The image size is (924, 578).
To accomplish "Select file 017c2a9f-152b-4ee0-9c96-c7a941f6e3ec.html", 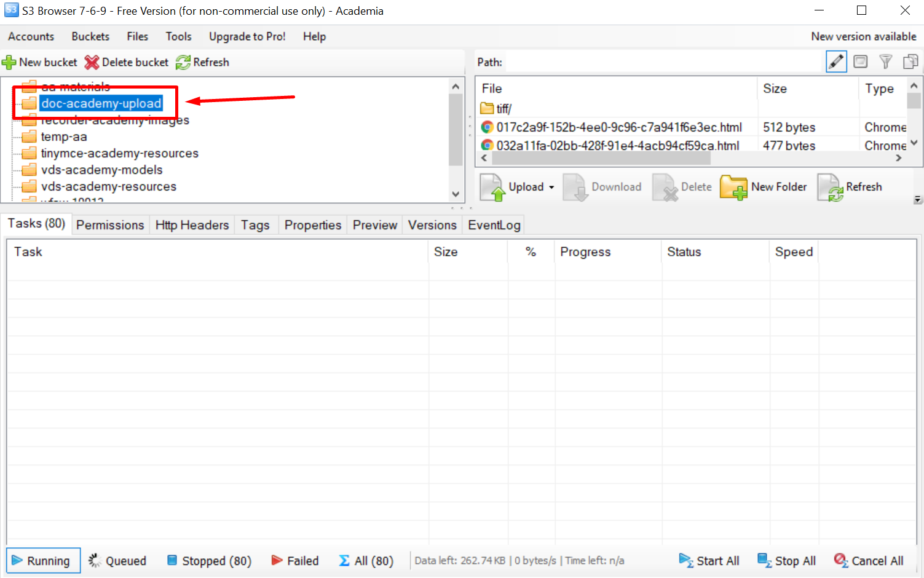I will (619, 127).
